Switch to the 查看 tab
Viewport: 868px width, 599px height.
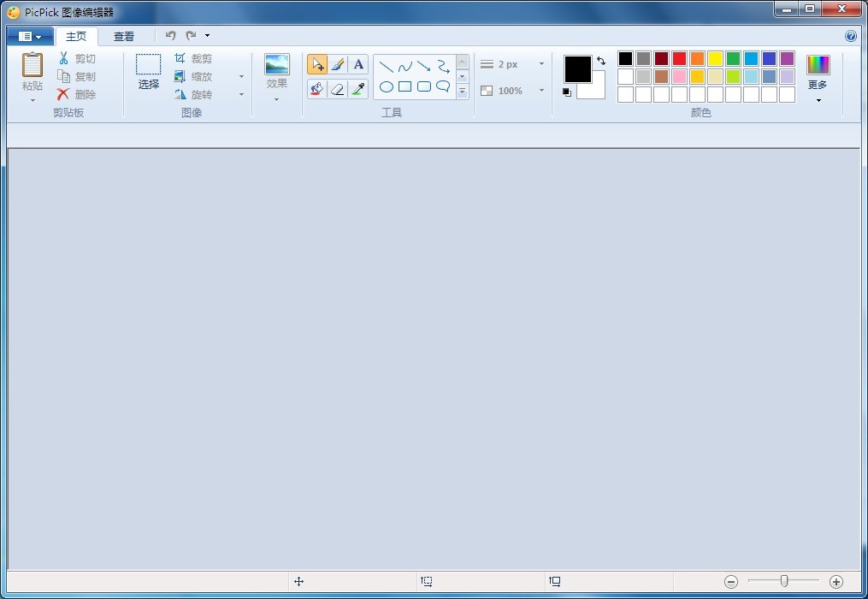tap(124, 37)
